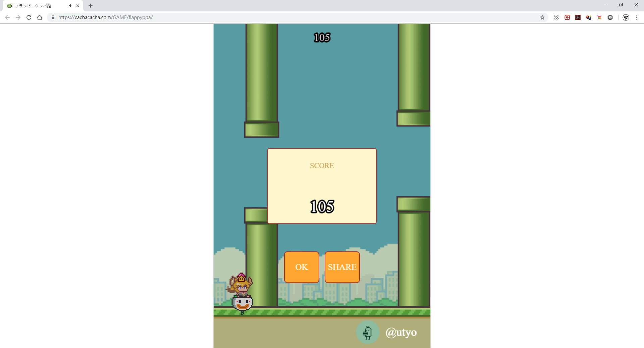View site security lock info
The width and height of the screenshot is (644, 348).
[53, 17]
